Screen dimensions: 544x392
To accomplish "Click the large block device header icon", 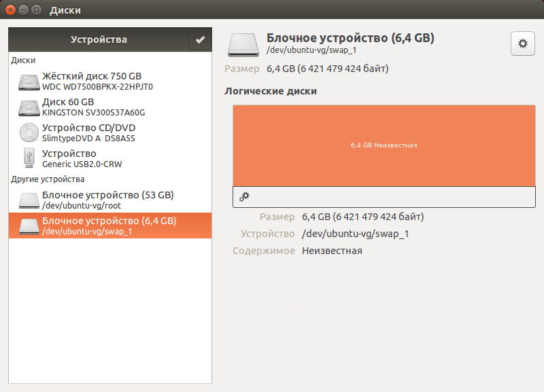I will pos(243,44).
